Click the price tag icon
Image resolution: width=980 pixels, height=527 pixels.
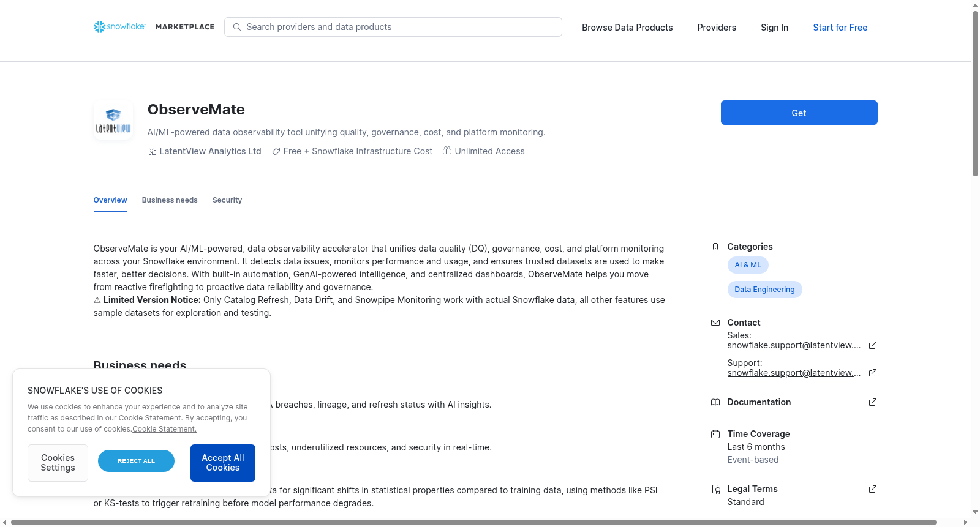[x=276, y=151]
